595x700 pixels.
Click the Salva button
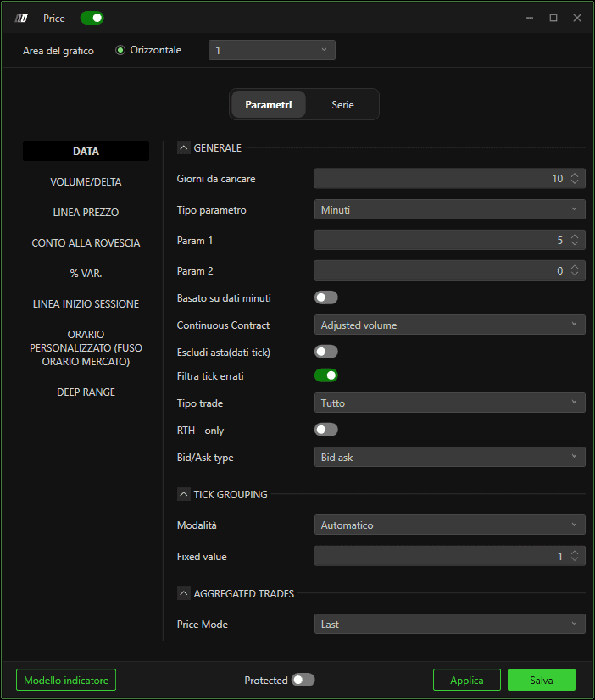coord(542,680)
